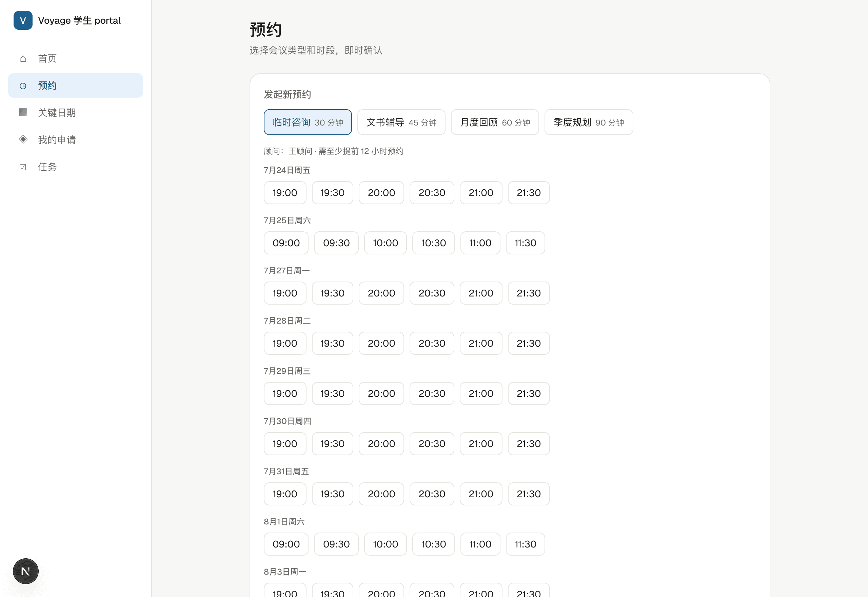
Task: Choose 21:30 on 7月31日周五
Action: tap(529, 494)
